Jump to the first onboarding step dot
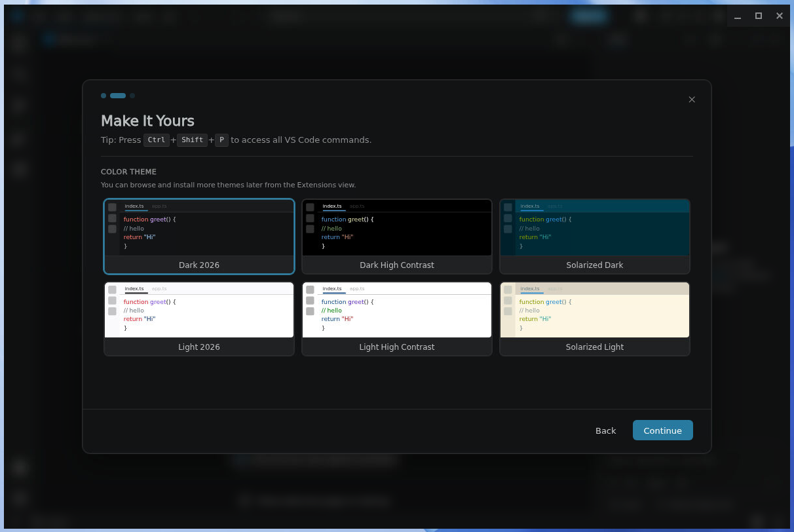 pos(104,96)
